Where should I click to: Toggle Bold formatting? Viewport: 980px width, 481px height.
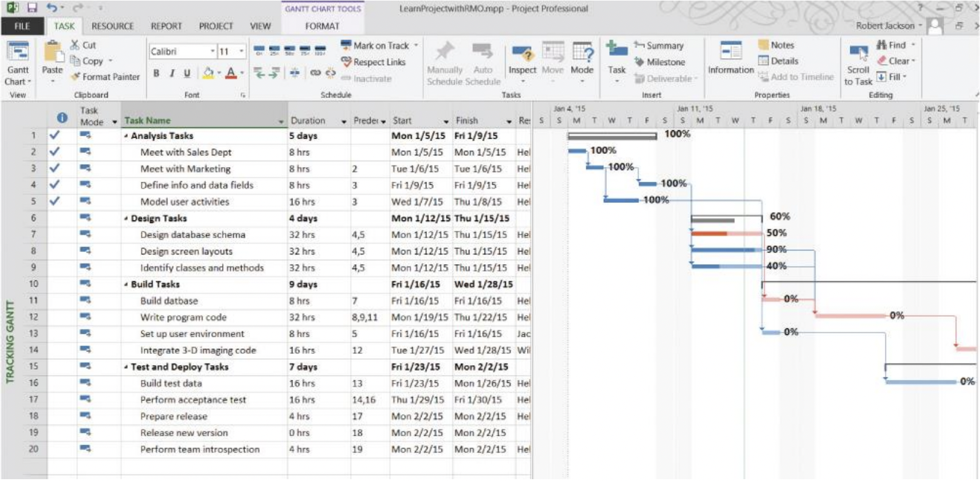tap(156, 73)
